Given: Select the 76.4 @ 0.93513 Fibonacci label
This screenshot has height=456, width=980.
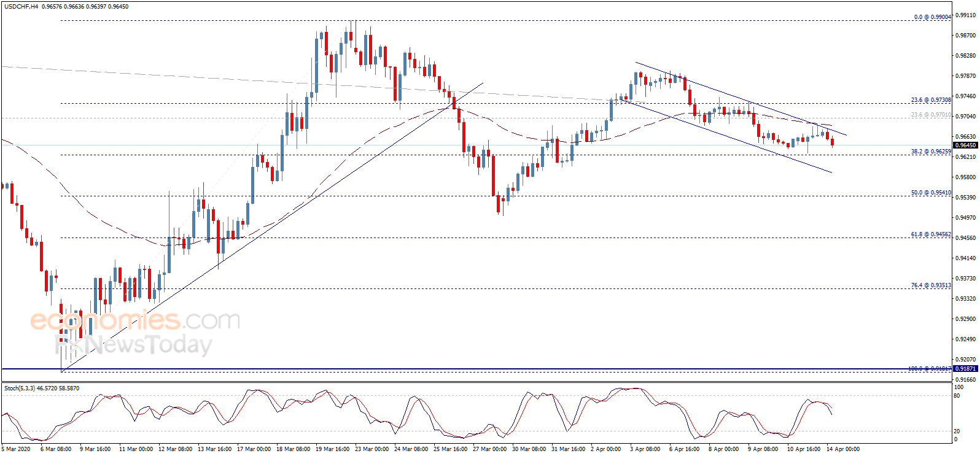Looking at the screenshot, I should (x=931, y=285).
